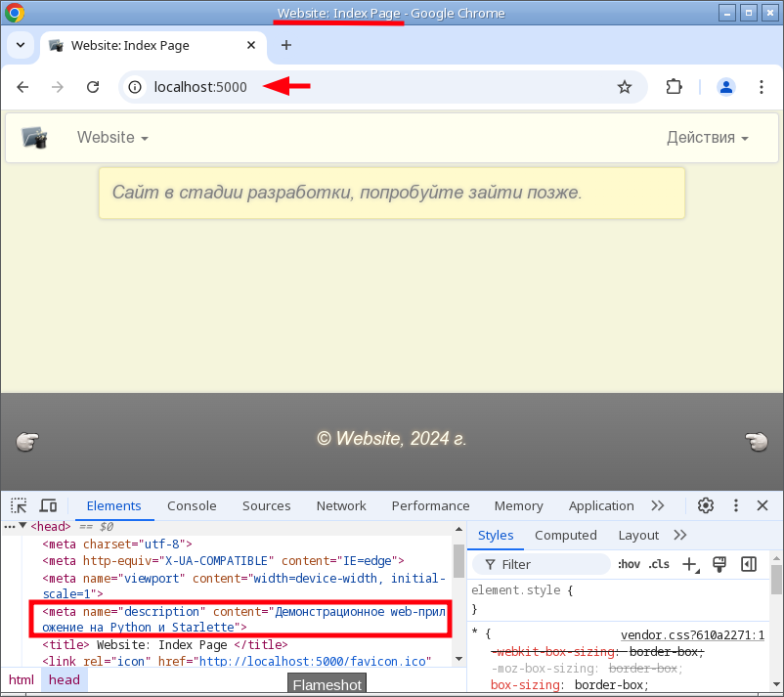Viewport: 784px width, 697px height.
Task: Open the Memory tab
Action: coord(518,506)
